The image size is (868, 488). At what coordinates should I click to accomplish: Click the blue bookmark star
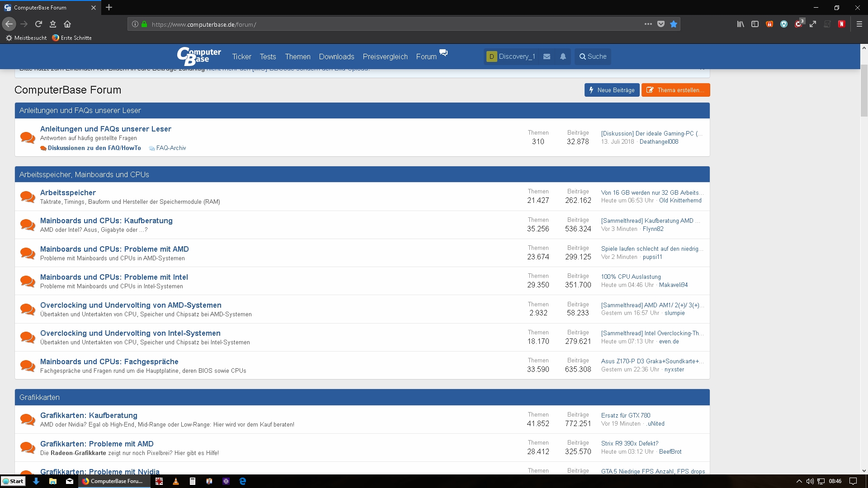674,24
